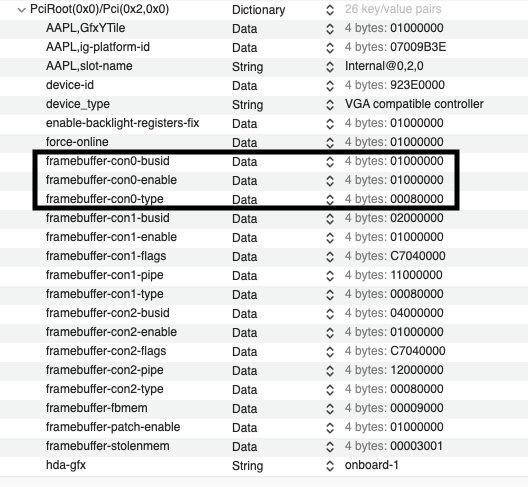Open type selector for AAPL,slot-name
The width and height of the screenshot is (528, 487).
pyautogui.click(x=330, y=67)
